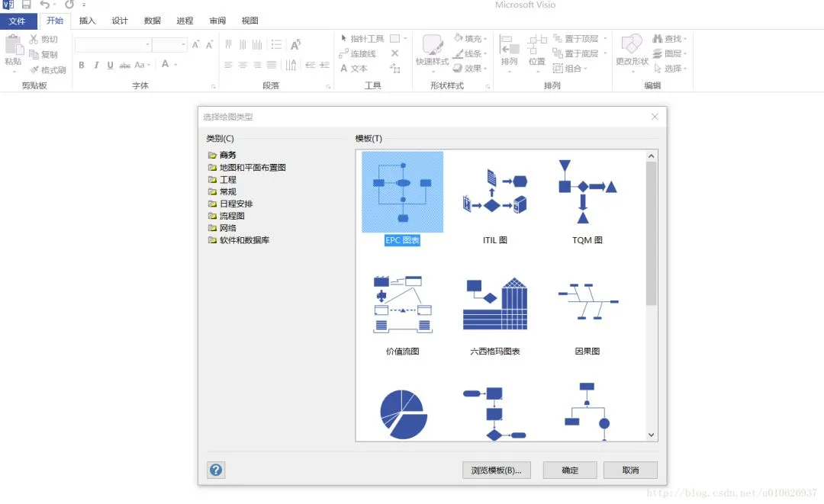Click the Undo arrow icon
The image size is (824, 504).
(45, 5)
